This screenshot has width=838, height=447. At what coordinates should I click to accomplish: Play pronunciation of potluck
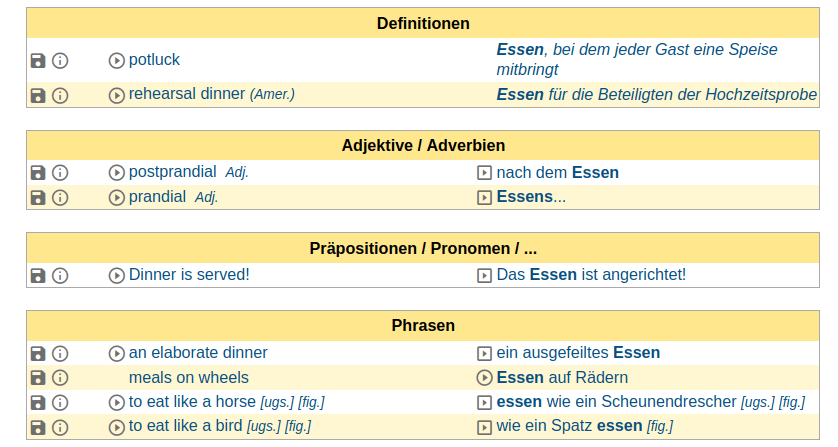pos(117,61)
